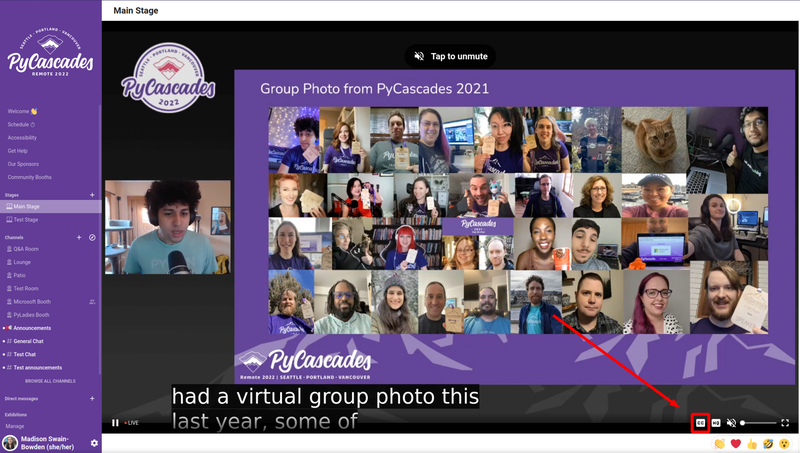Toggle HD video quality

point(716,423)
